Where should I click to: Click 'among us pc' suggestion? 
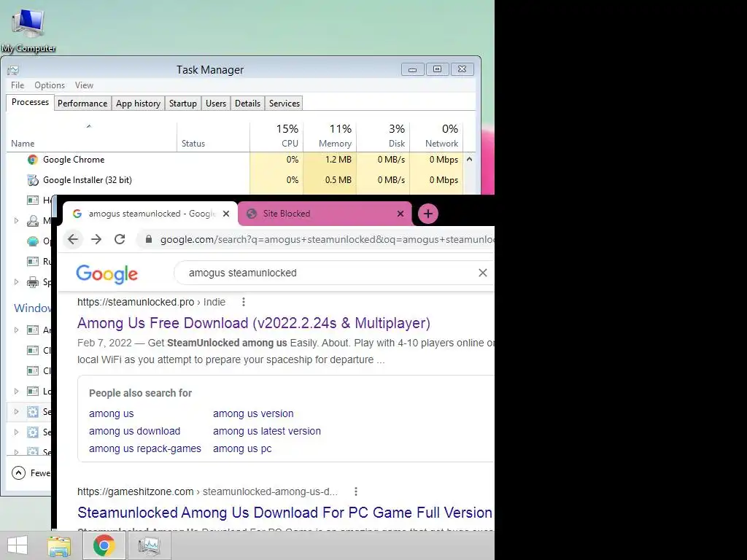coord(242,448)
